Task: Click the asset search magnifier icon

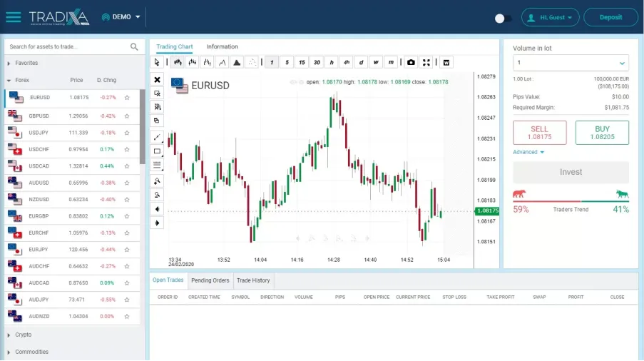Action: point(134,47)
